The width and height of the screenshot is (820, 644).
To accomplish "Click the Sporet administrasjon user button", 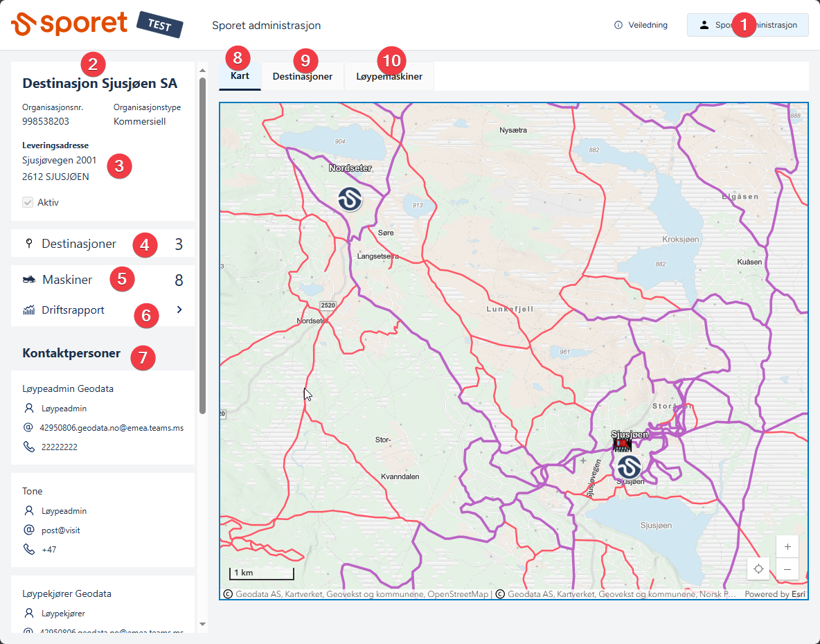I will (x=747, y=25).
